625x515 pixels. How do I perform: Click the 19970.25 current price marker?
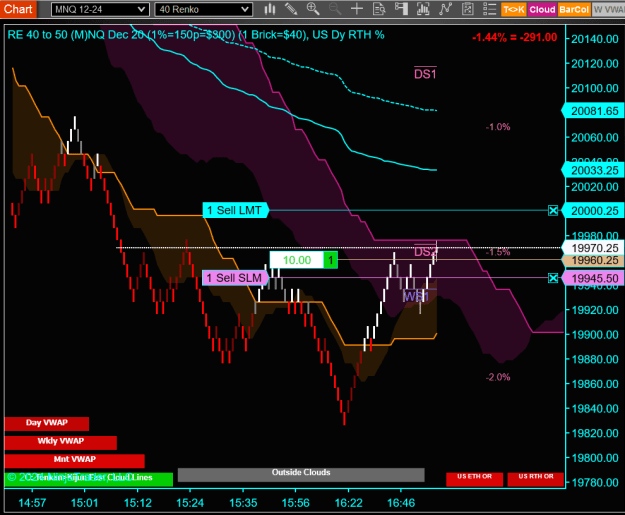click(x=593, y=248)
